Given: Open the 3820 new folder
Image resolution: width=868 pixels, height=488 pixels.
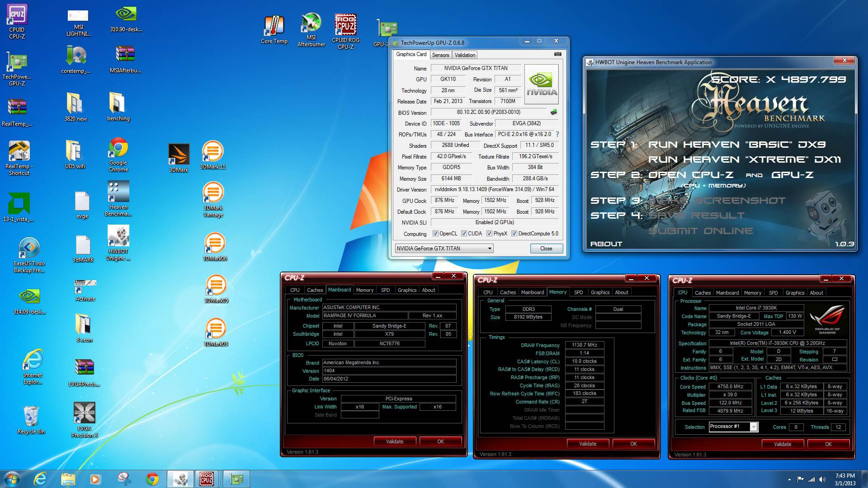Looking at the screenshot, I should [x=75, y=107].
